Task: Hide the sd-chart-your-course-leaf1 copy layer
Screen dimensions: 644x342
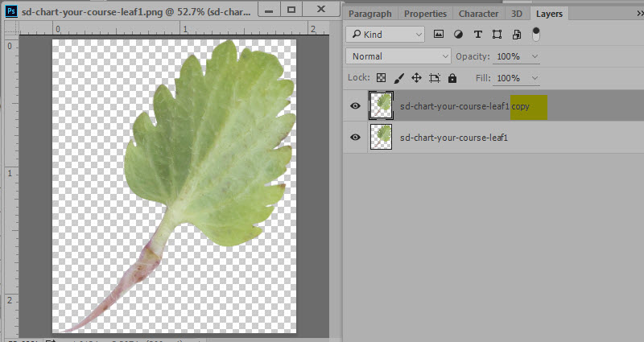Action: tap(355, 105)
